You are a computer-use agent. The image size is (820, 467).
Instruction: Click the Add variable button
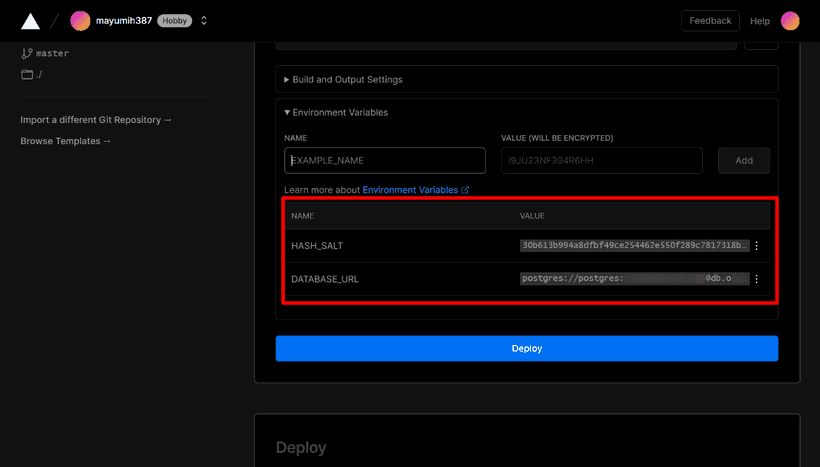pos(744,160)
